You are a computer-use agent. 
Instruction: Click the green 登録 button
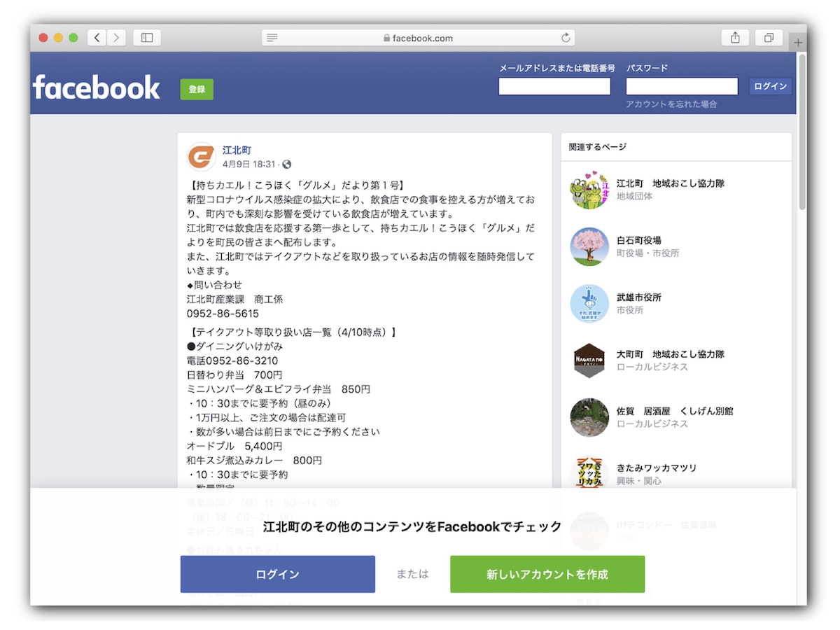197,90
